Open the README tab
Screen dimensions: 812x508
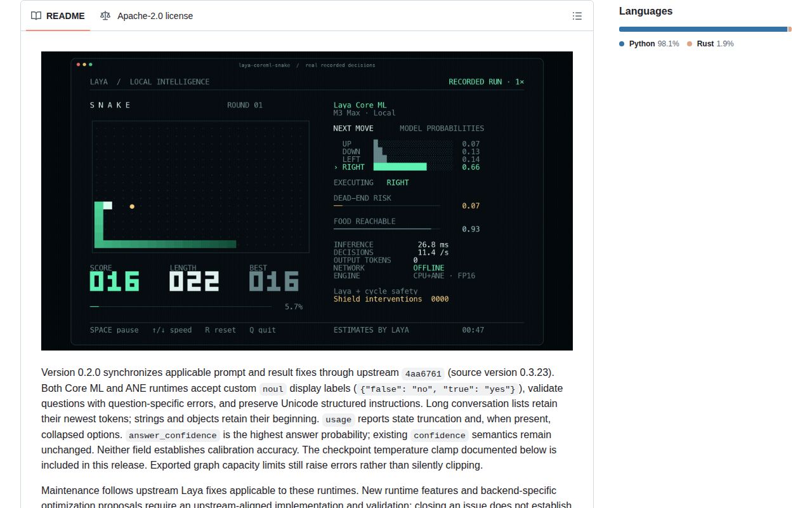click(58, 16)
